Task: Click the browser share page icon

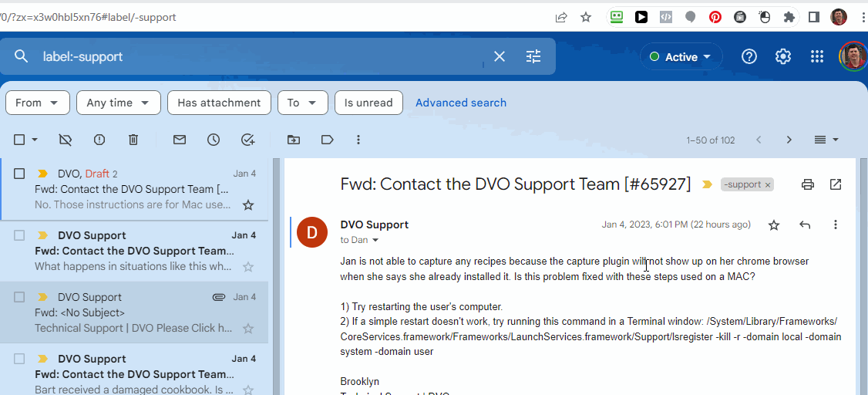Action: (560, 17)
